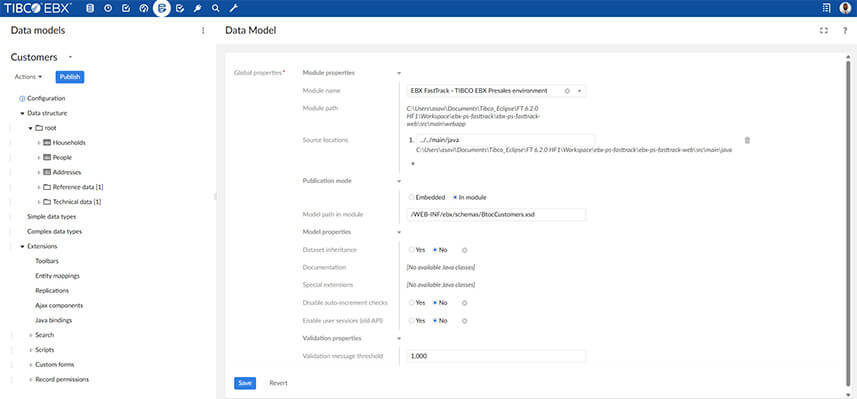Click the Model path in module field
The height and width of the screenshot is (399, 857).
496,215
